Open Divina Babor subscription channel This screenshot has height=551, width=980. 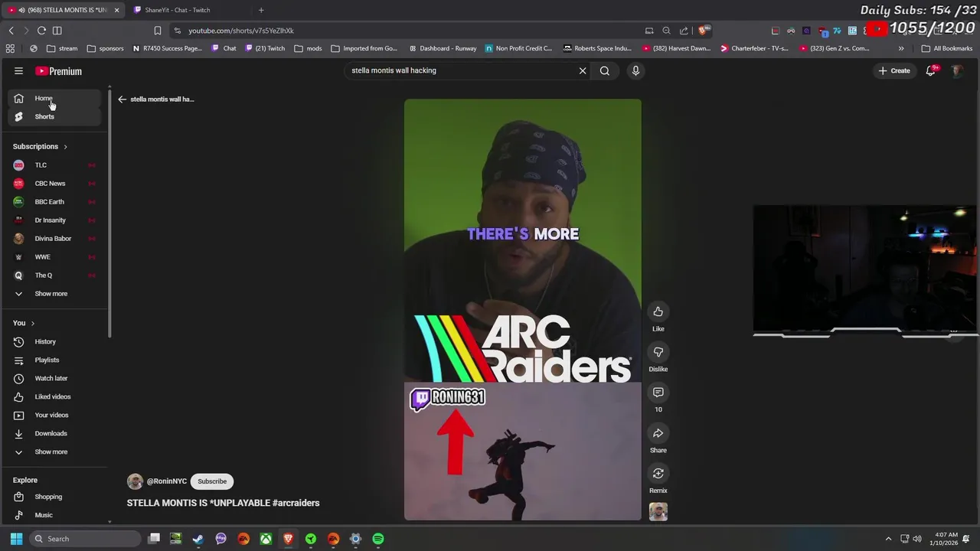55,239
